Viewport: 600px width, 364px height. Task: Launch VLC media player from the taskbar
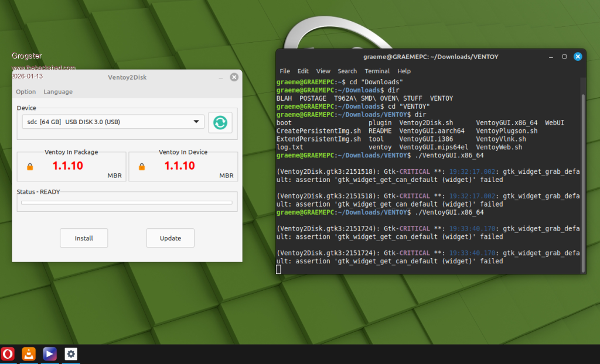29,353
